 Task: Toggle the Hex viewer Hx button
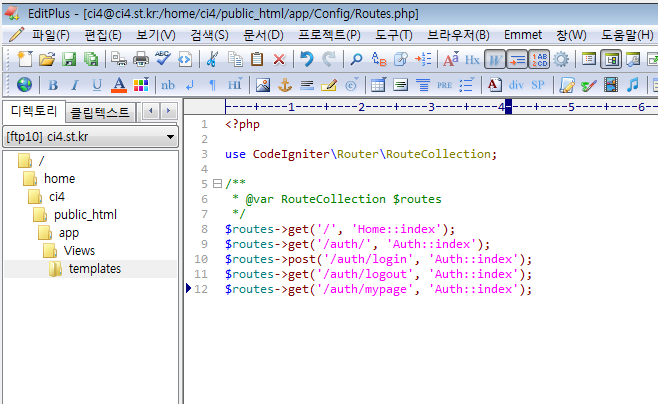coord(473,60)
